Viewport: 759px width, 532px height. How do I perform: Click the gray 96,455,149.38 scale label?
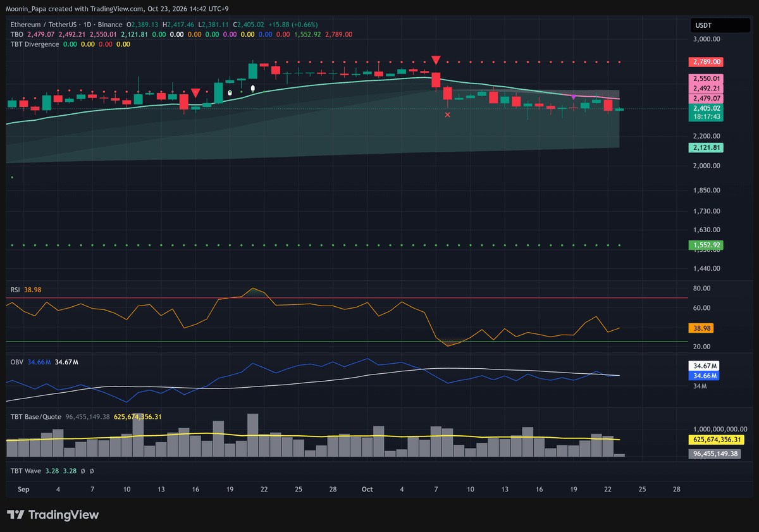coord(715,454)
